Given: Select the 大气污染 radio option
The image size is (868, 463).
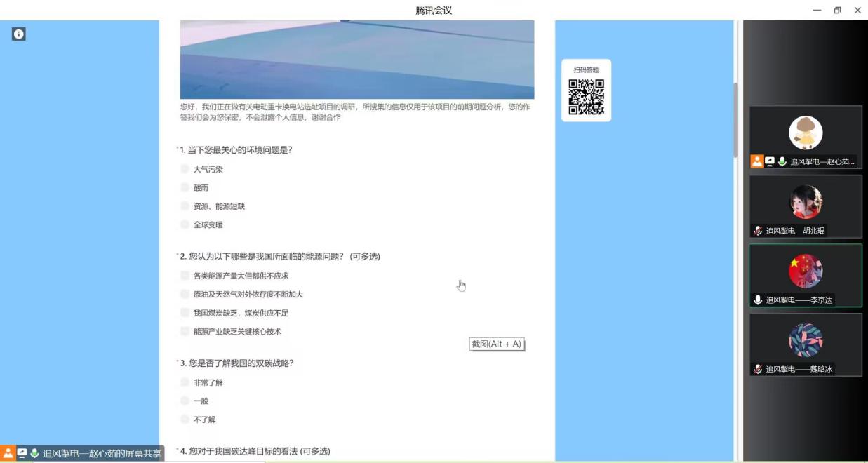Looking at the screenshot, I should (185, 169).
